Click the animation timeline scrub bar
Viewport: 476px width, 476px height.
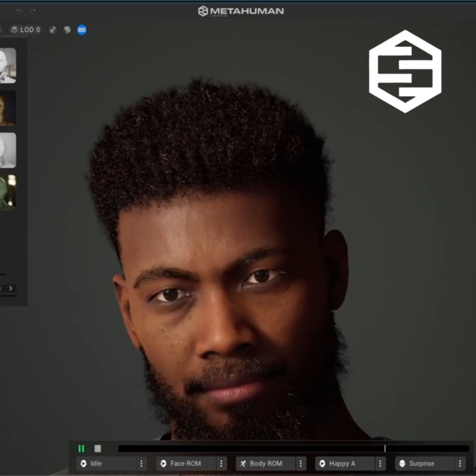(x=294, y=449)
